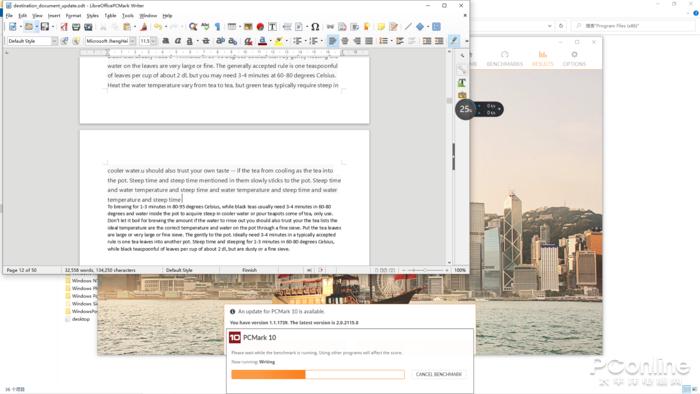Toggle formatting marks pilcrow icon
This screenshot has width=700, height=394.
[217, 27]
